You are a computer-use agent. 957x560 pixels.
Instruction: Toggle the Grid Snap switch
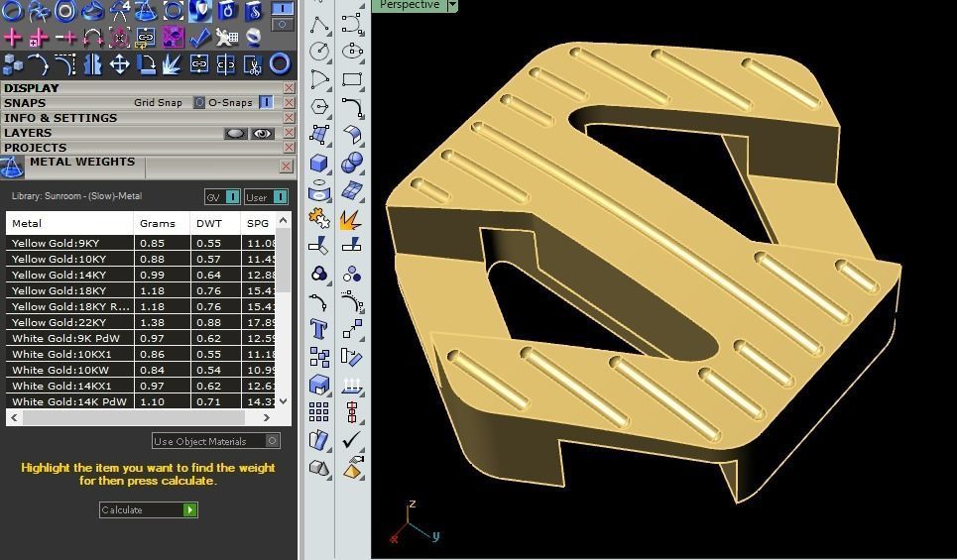point(199,102)
